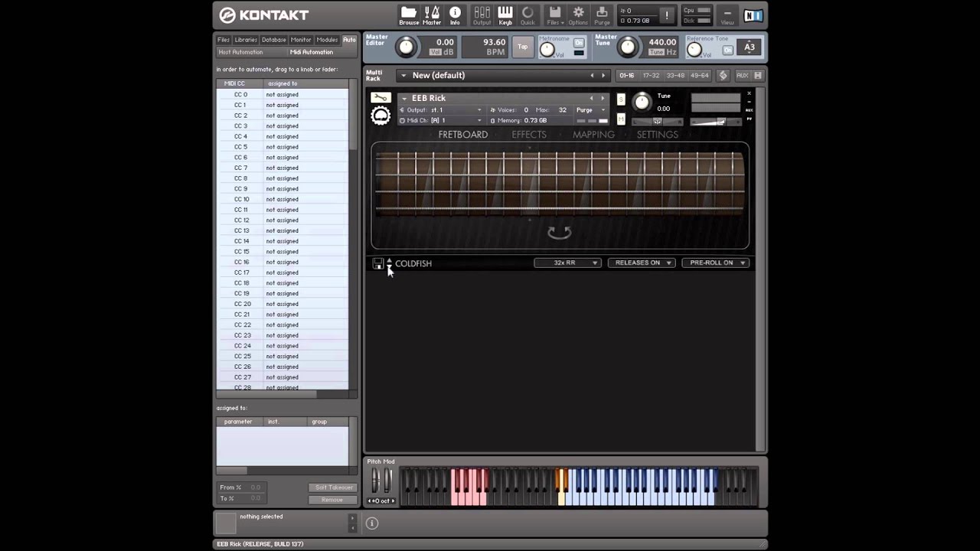Click the Tap tempo button
This screenshot has height=551, width=980.
tap(523, 47)
